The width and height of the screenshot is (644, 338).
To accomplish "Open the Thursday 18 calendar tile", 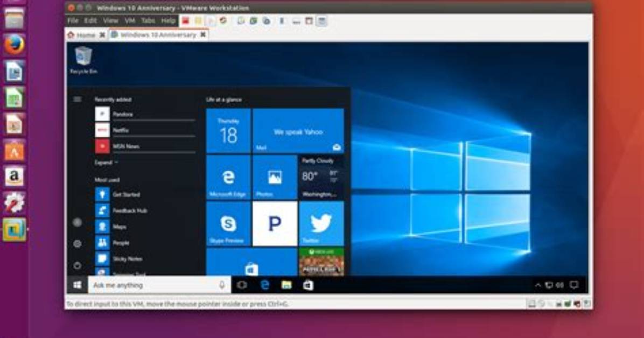I will click(228, 131).
